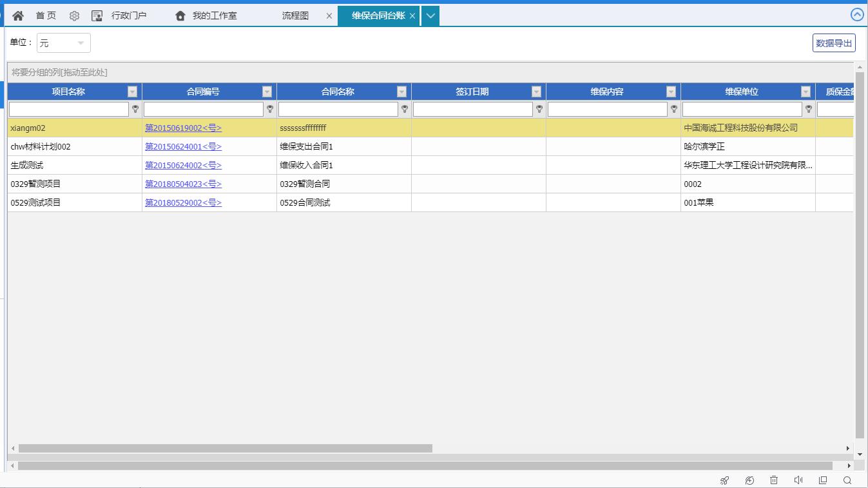Open the 行政门户 tab
868x488 pixels.
click(128, 15)
